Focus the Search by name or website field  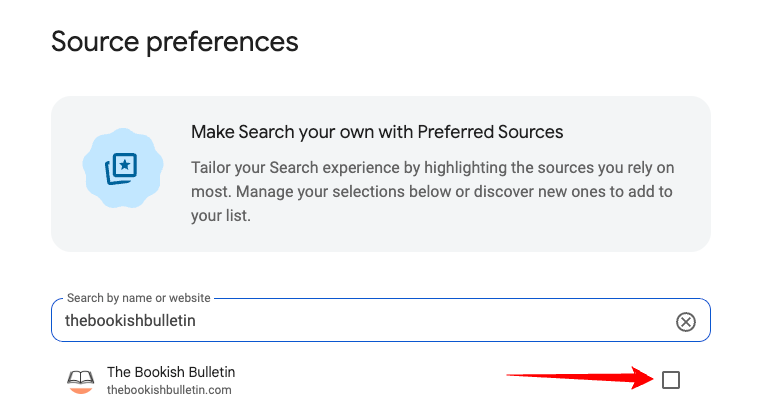381,320
